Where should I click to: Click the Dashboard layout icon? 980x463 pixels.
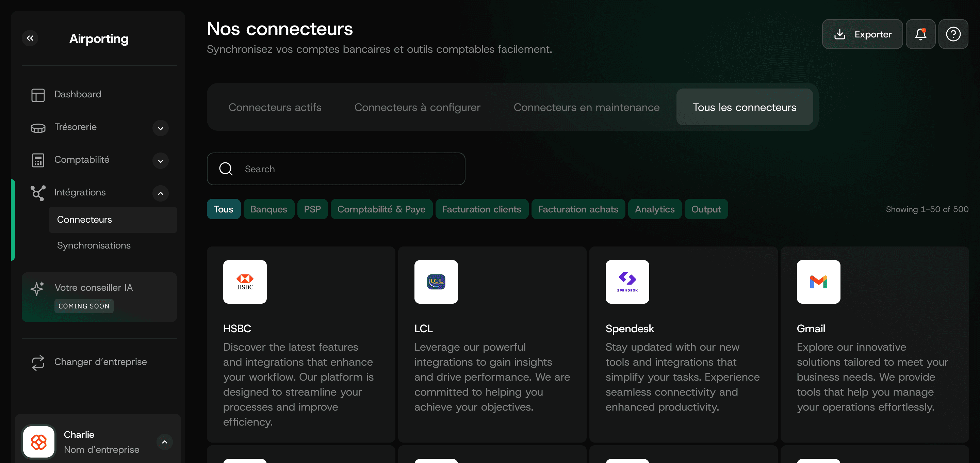pyautogui.click(x=38, y=95)
